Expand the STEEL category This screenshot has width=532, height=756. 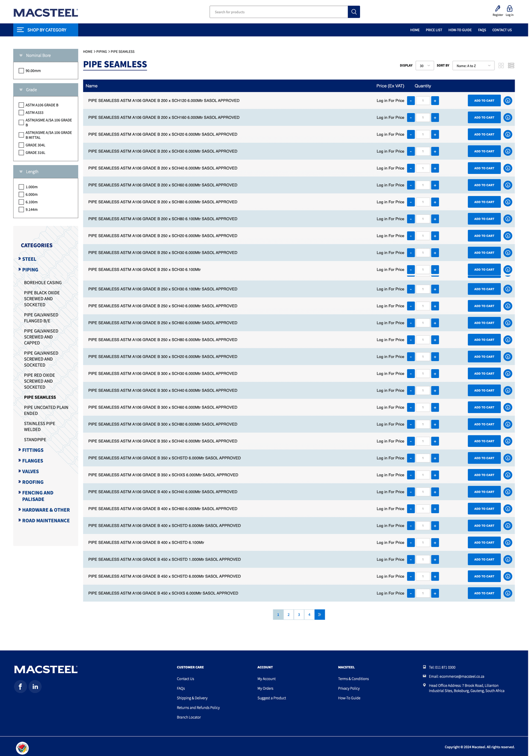click(x=29, y=259)
